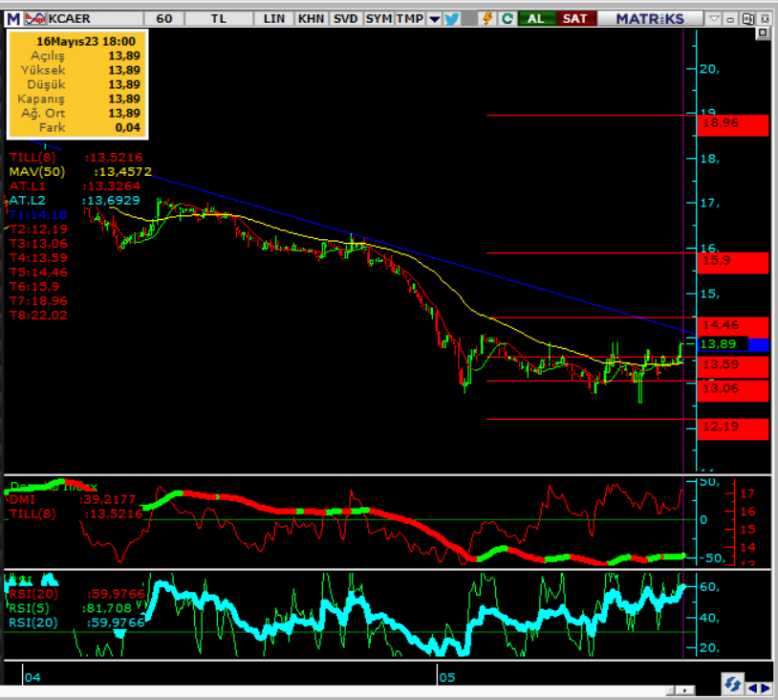Share the chart via Twitter icon
Screen dimensions: 778x700
coord(451,19)
